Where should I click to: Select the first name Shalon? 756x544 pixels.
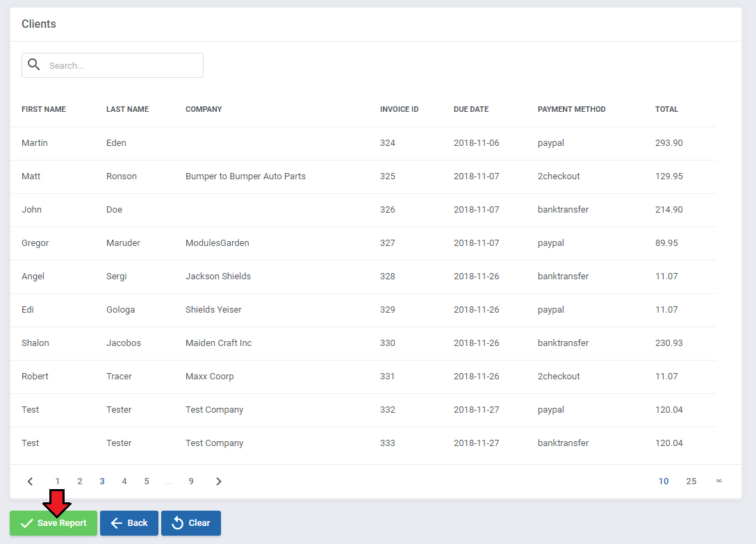click(35, 343)
